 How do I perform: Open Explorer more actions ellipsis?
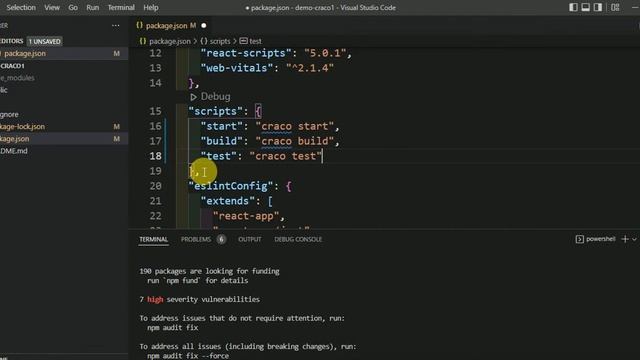tap(116, 25)
